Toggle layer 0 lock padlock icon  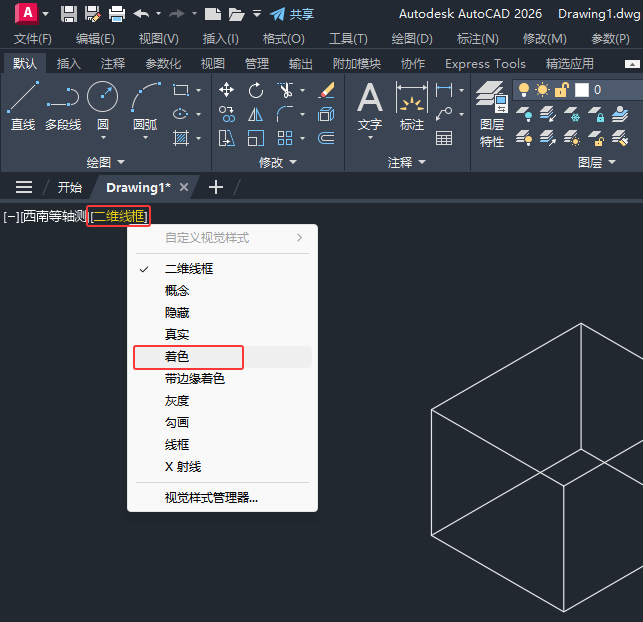coord(562,90)
